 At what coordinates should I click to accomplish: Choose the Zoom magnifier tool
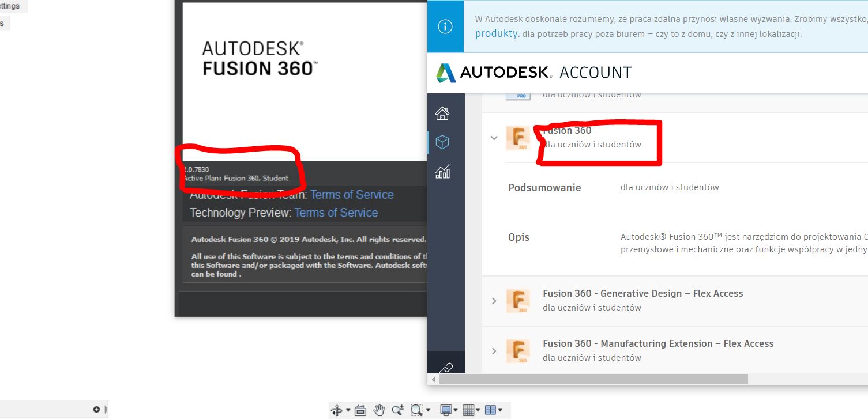click(x=397, y=410)
